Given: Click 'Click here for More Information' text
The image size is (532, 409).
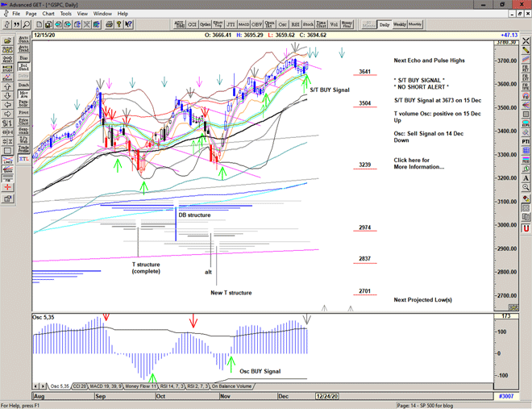Looking at the screenshot, I should point(418,164).
